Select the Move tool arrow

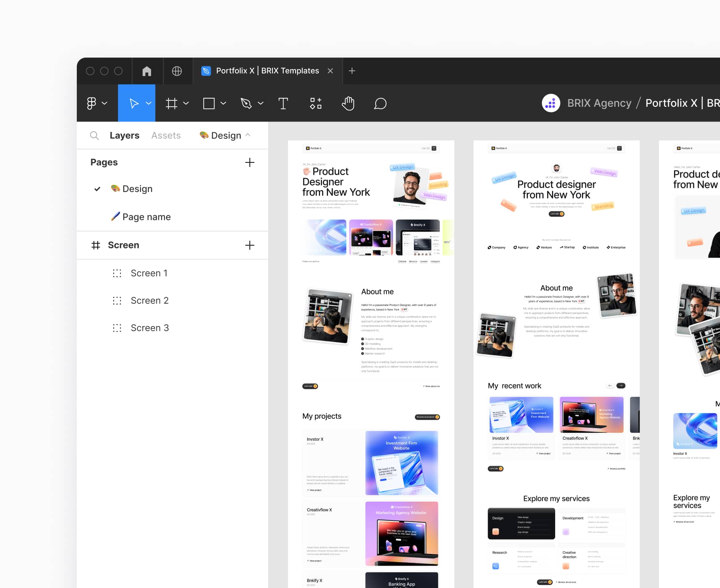(134, 104)
